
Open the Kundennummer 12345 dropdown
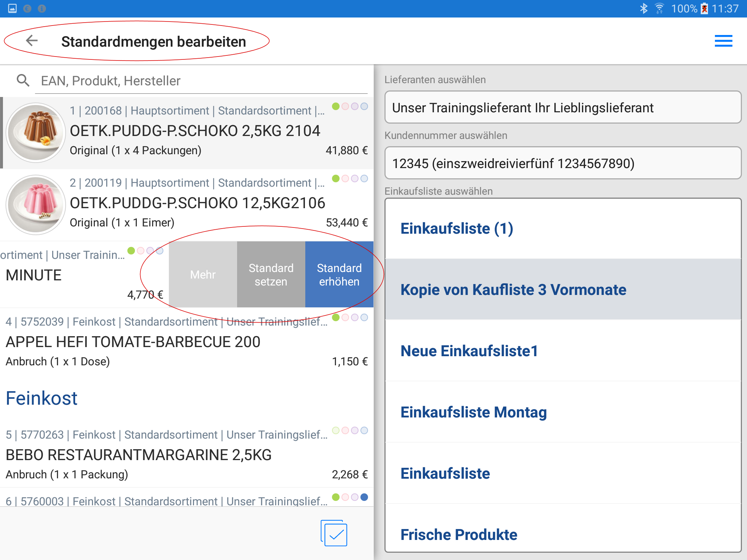coord(563,163)
